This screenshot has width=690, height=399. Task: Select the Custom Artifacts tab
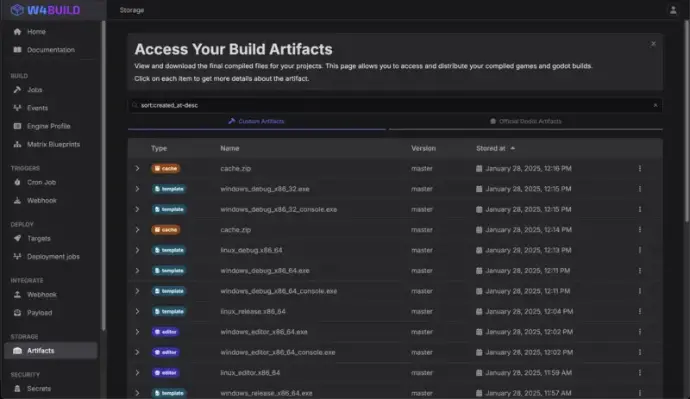257,121
